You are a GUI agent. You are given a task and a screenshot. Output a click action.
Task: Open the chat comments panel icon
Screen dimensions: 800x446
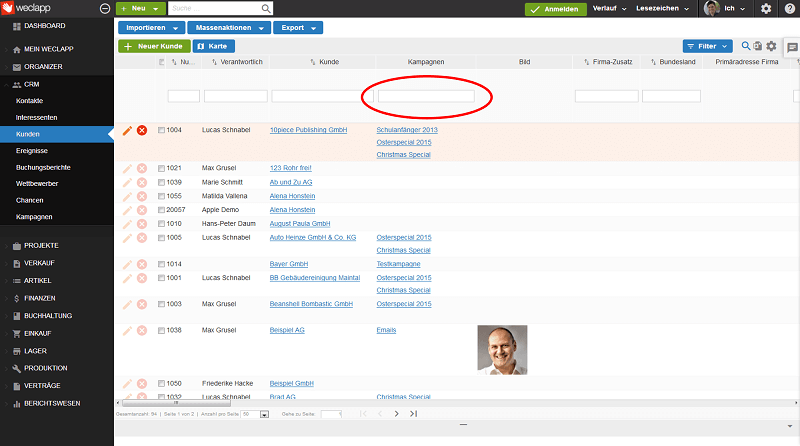792,47
